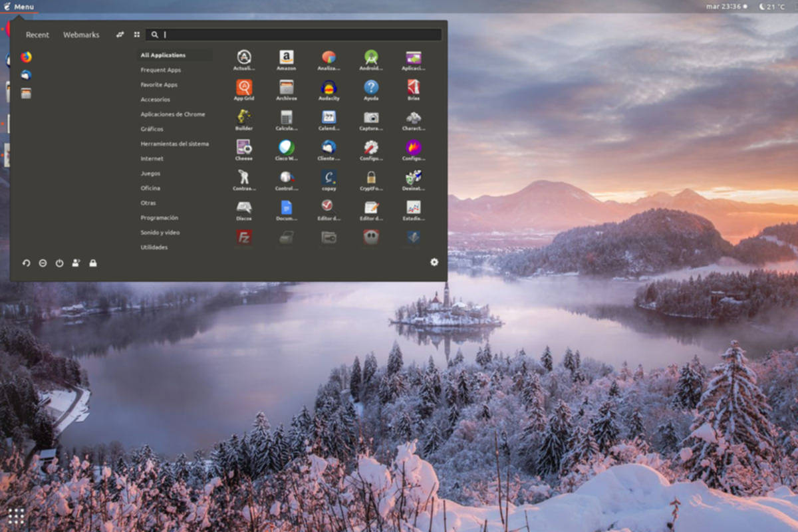This screenshot has height=532, width=798.
Task: Start Android Studio
Action: [x=370, y=59]
